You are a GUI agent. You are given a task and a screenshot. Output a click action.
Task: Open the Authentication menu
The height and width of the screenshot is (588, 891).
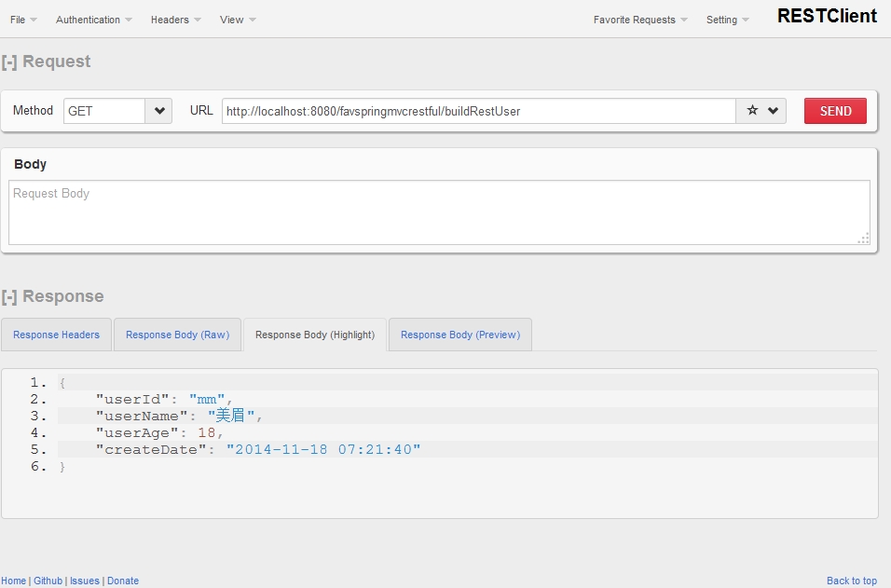93,20
